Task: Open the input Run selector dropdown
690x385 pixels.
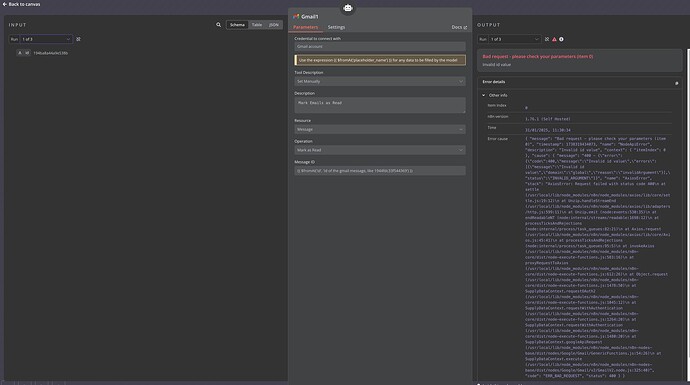Action: click(x=46, y=39)
